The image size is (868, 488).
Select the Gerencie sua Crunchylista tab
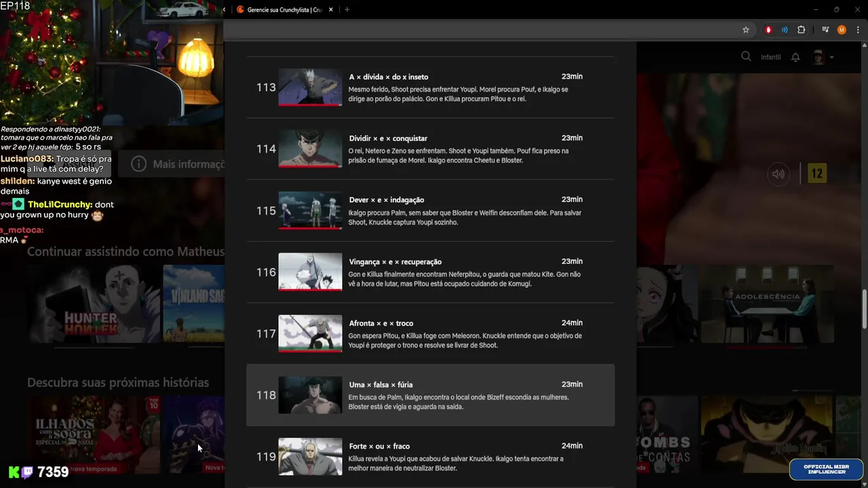[285, 9]
